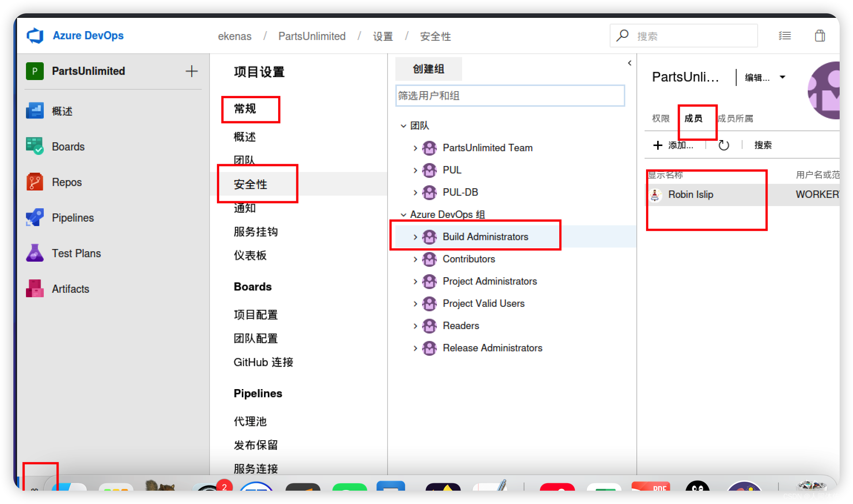This screenshot has width=853, height=504.
Task: Open Test Plans from the sidebar icon
Action: (35, 253)
